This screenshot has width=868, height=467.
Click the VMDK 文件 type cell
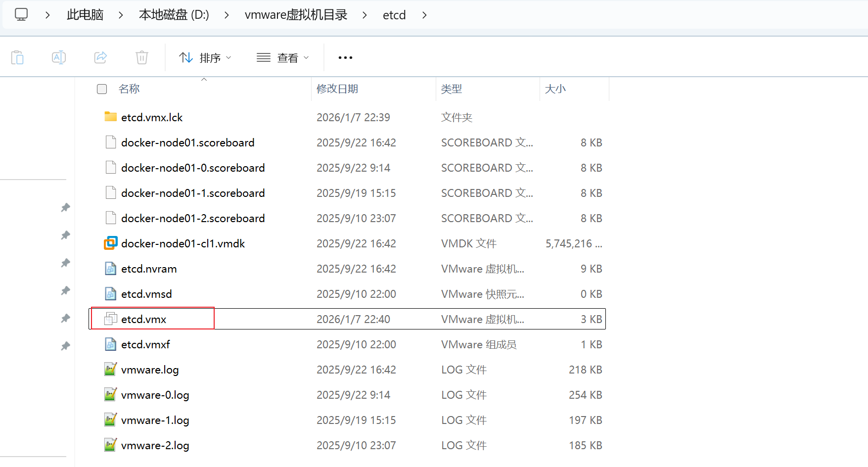(469, 243)
